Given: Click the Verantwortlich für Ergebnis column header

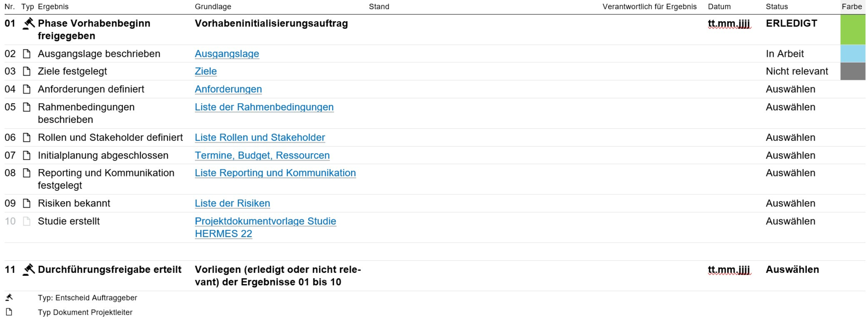Looking at the screenshot, I should pyautogui.click(x=649, y=7).
